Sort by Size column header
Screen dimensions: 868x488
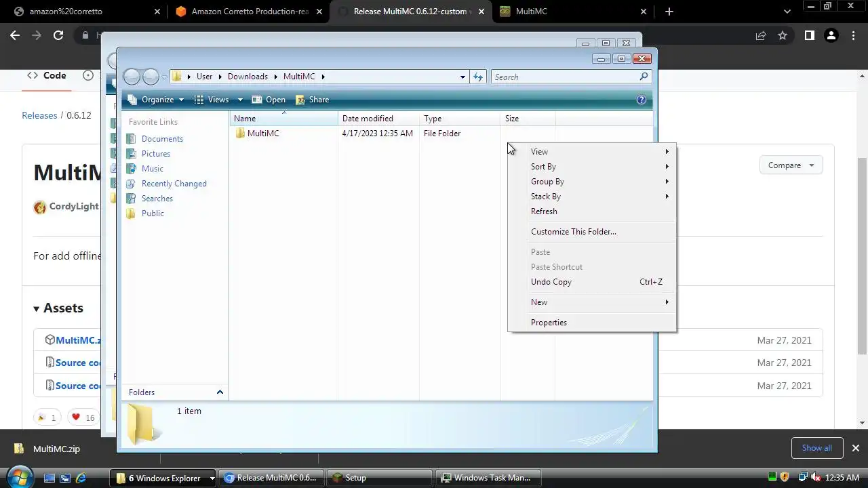click(x=528, y=119)
